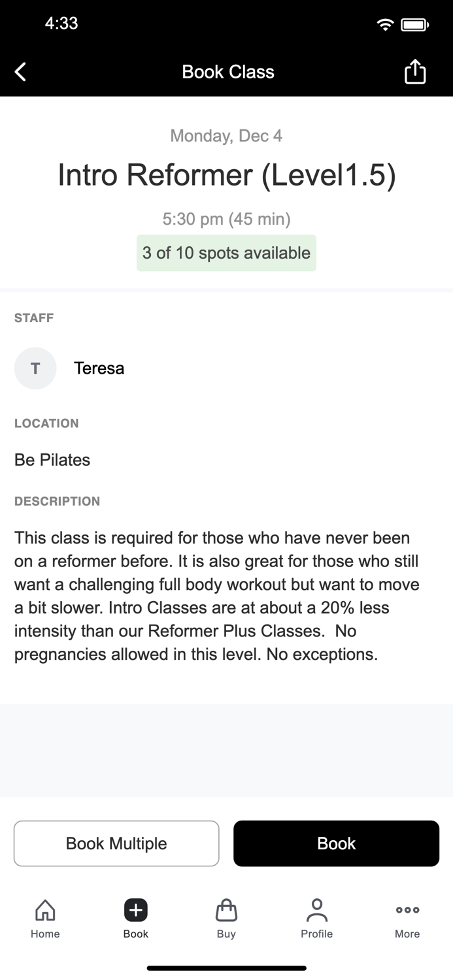Open the share options for this class
Image resolution: width=453 pixels, height=980 pixels.
point(415,71)
